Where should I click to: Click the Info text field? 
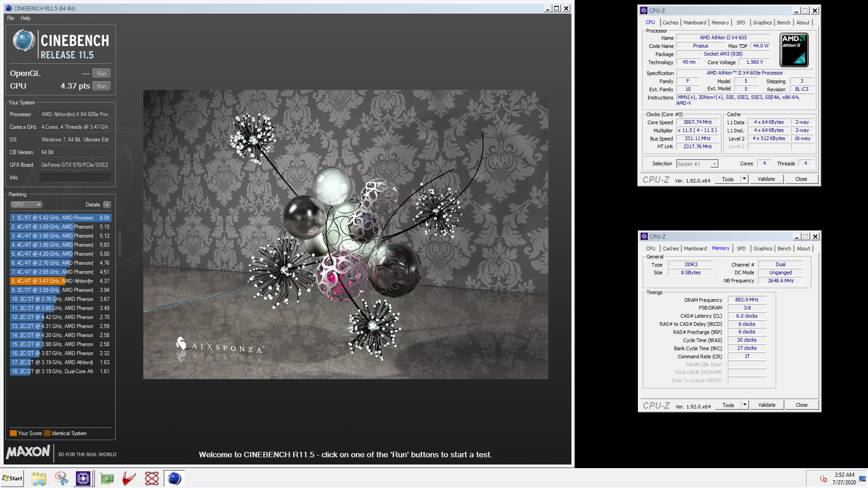click(75, 178)
